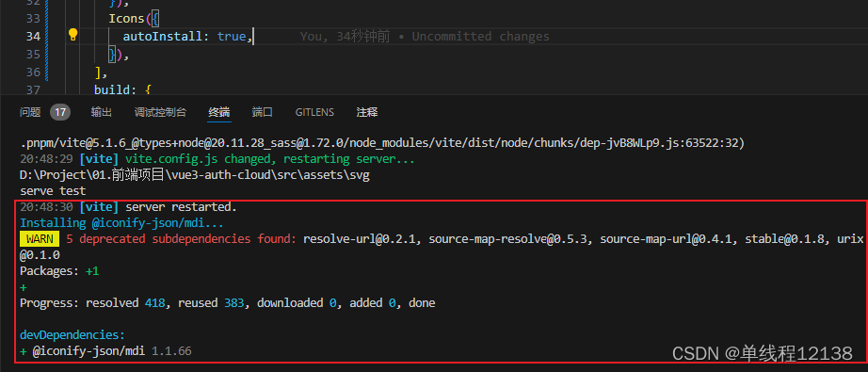Image resolution: width=868 pixels, height=372 pixels.
Task: Switch to the 输出 tab
Action: (102, 112)
